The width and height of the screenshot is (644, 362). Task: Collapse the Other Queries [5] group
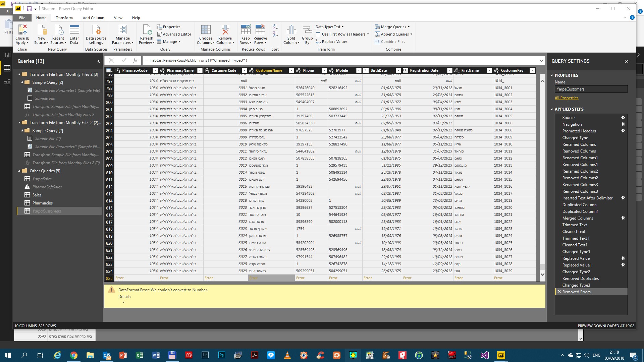[x=19, y=171]
